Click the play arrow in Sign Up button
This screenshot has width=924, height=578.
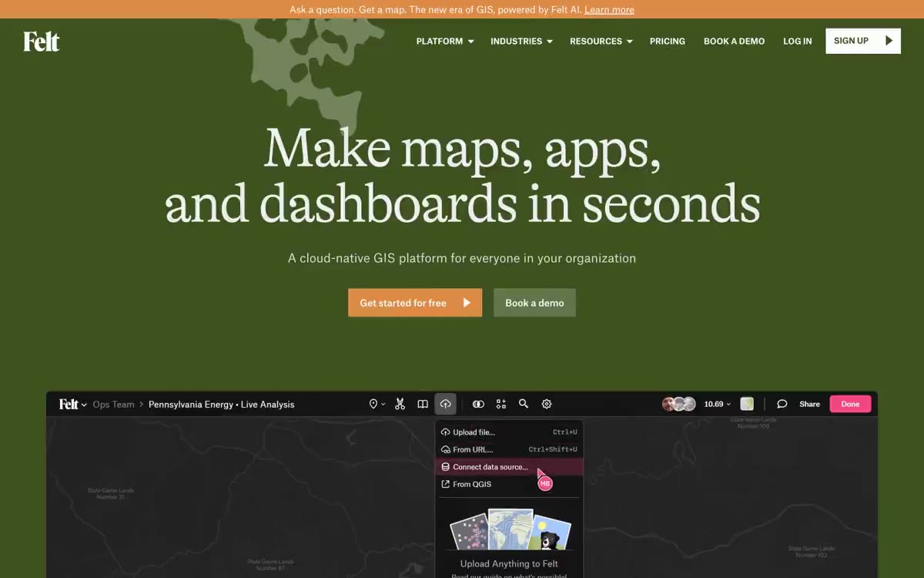coord(889,41)
